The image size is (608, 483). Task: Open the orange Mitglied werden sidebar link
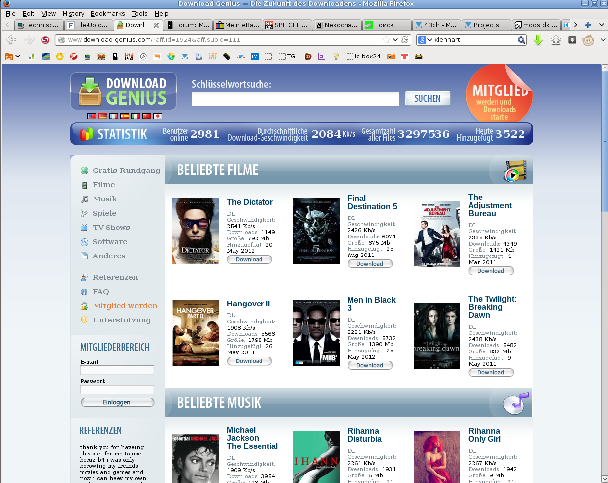click(126, 306)
